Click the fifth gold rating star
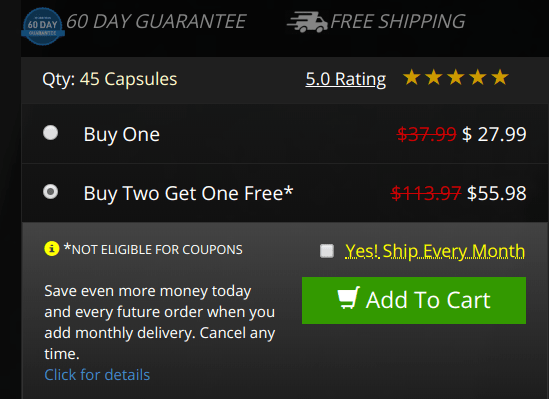The height and width of the screenshot is (399, 549). click(500, 77)
